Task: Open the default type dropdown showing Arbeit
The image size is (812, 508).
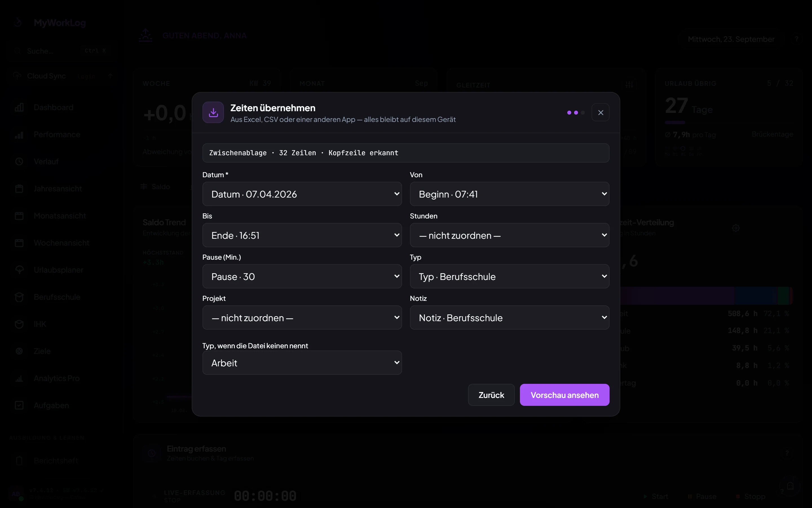Action: (302, 363)
